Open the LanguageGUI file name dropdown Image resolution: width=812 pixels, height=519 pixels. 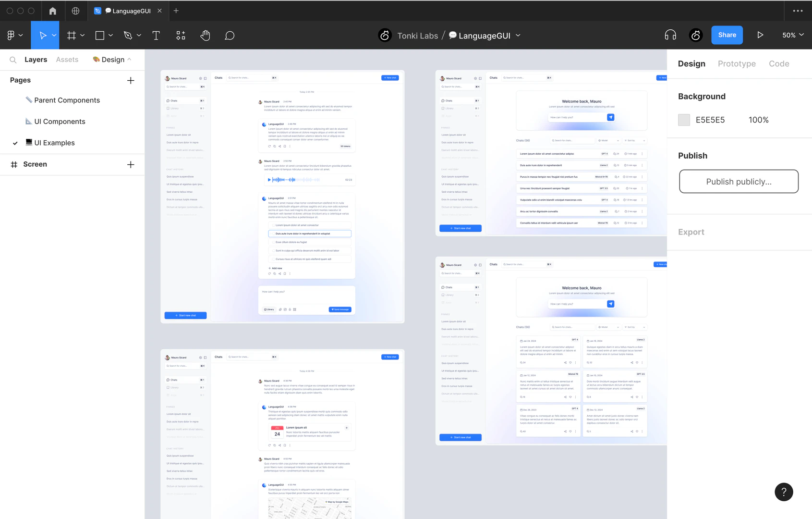(518, 35)
